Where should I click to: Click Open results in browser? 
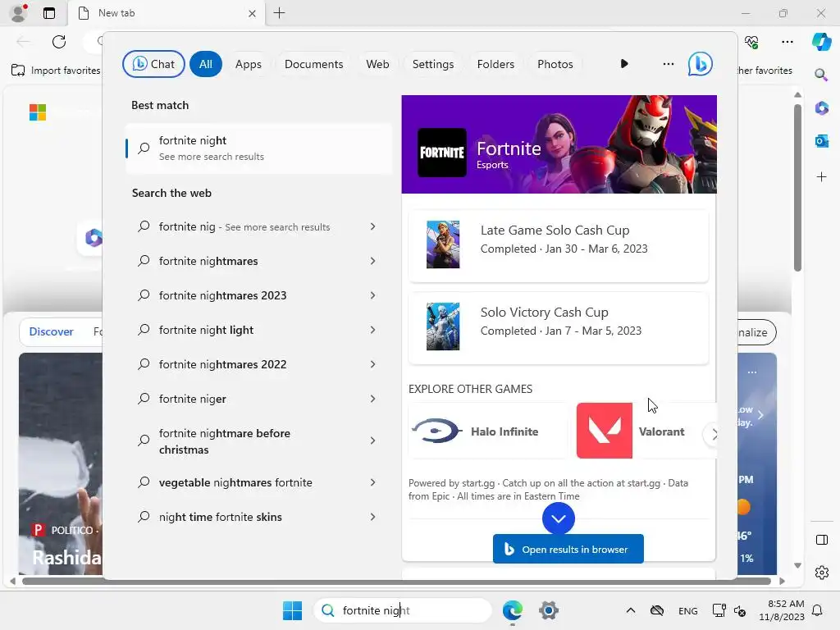pyautogui.click(x=568, y=549)
